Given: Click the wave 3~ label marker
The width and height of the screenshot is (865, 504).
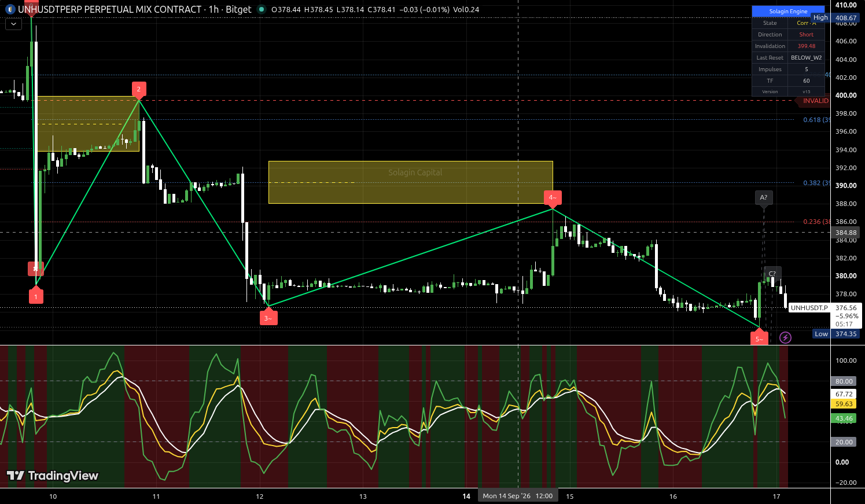Looking at the screenshot, I should pos(268,318).
